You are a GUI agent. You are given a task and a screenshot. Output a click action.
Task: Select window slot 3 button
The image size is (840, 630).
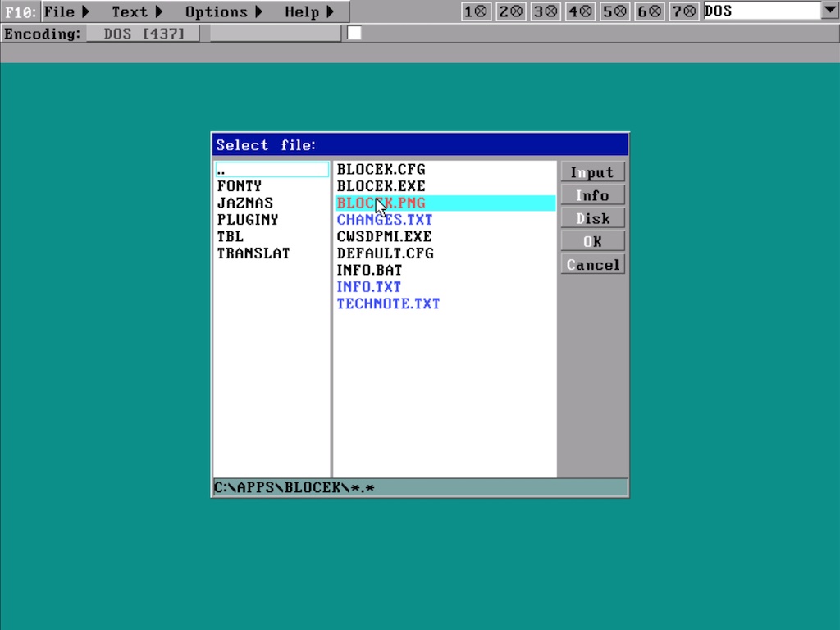click(545, 11)
